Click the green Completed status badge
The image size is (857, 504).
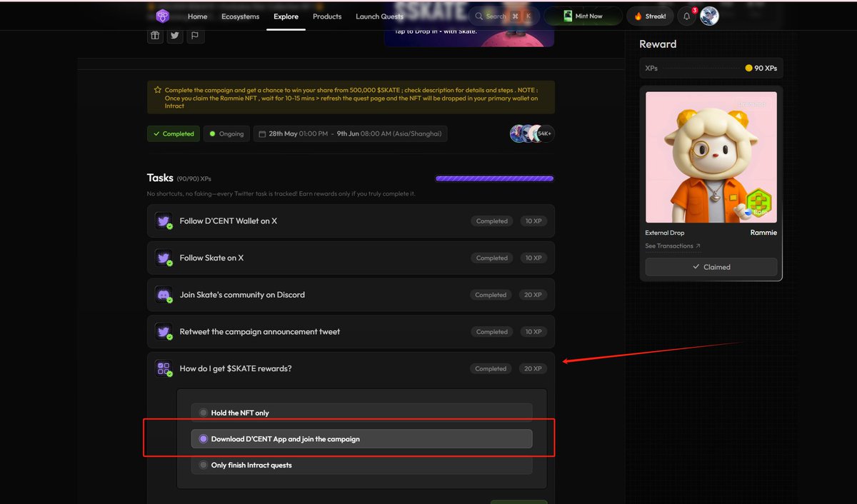pos(174,133)
